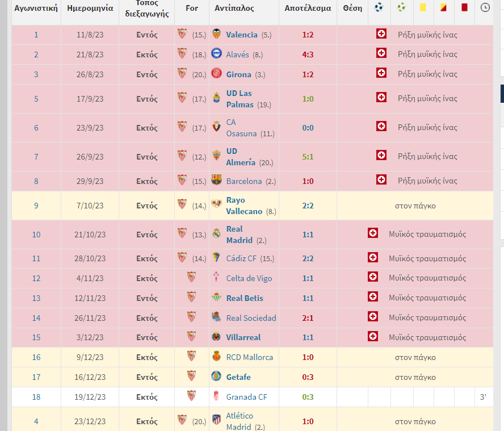Click the red card header icon
Image resolution: width=504 pixels, height=431 pixels.
click(x=464, y=8)
